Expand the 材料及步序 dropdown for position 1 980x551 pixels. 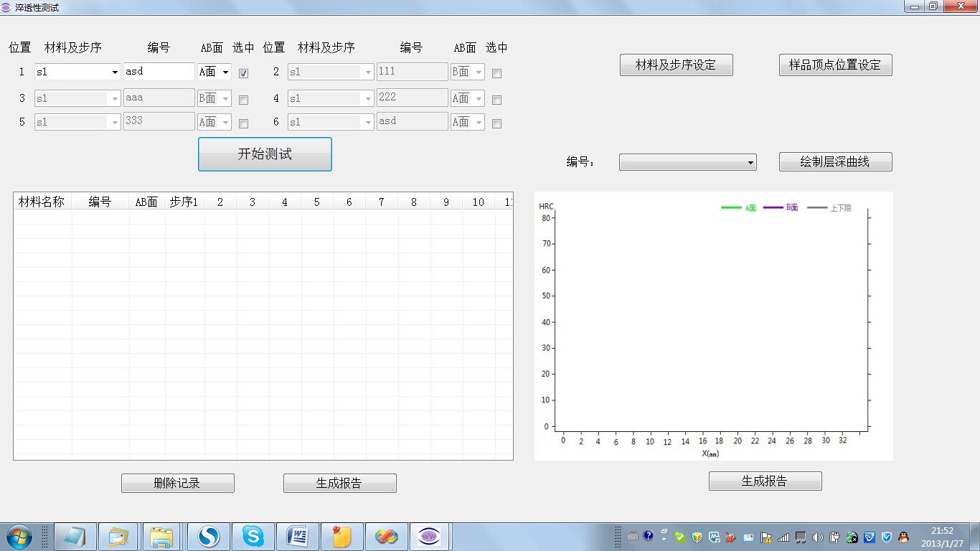click(114, 72)
